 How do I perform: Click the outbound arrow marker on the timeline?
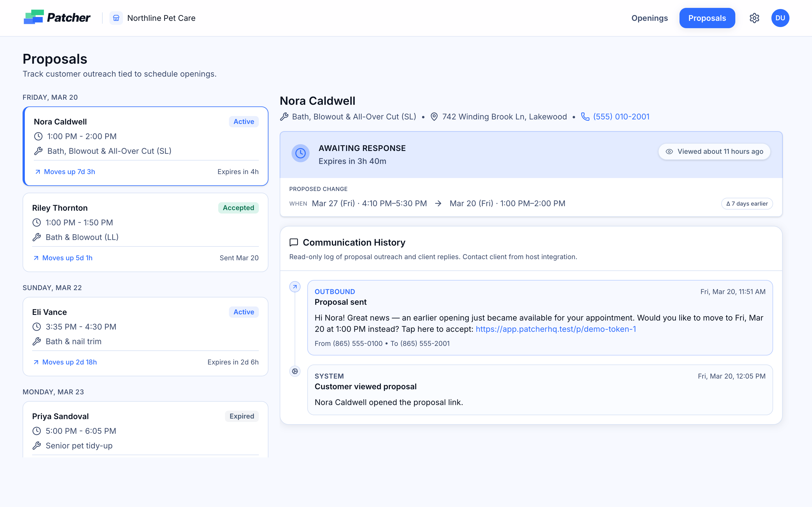click(x=295, y=287)
